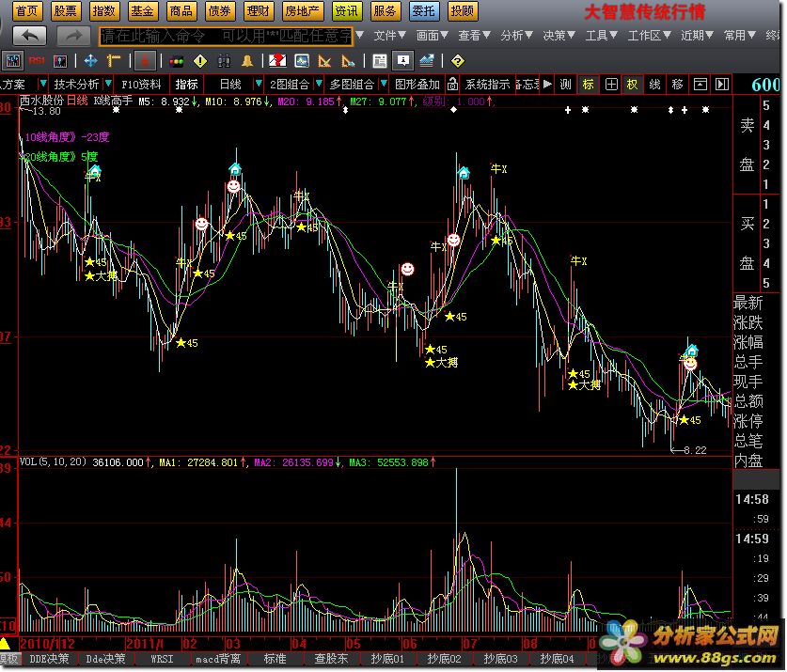Screen dimensions: 787x672
Task: Open the binoculars search icon
Action: pos(224,61)
